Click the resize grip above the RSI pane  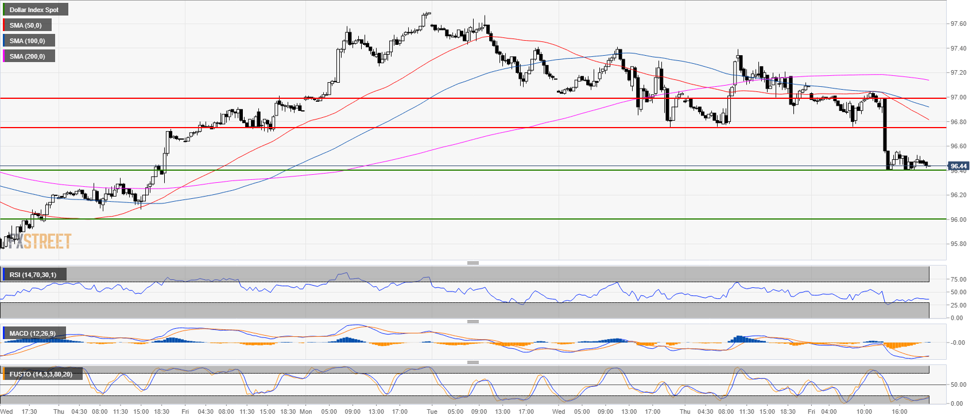coord(472,263)
